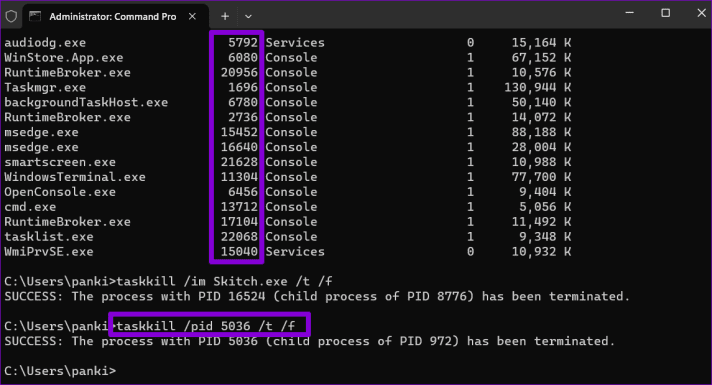Image resolution: width=712 pixels, height=385 pixels.
Task: Click PID 1696 for Taskmgr
Action: click(x=243, y=88)
